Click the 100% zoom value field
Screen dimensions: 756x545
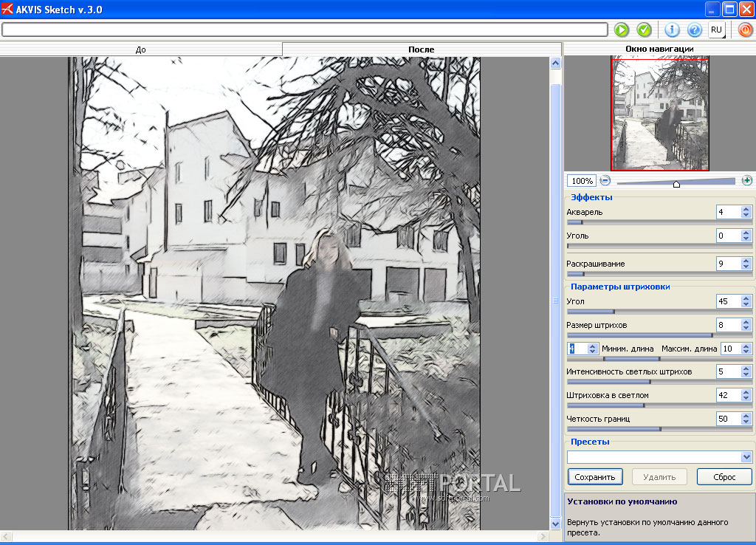click(581, 179)
